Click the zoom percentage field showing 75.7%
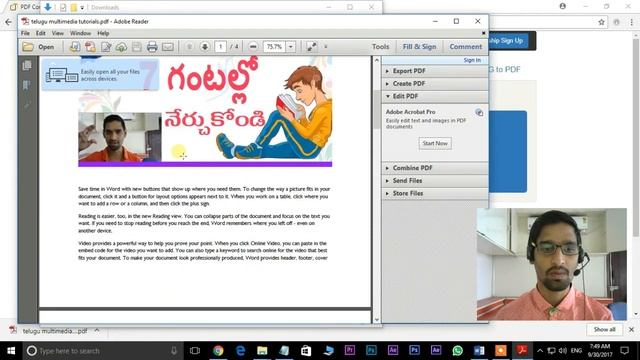 274,47
